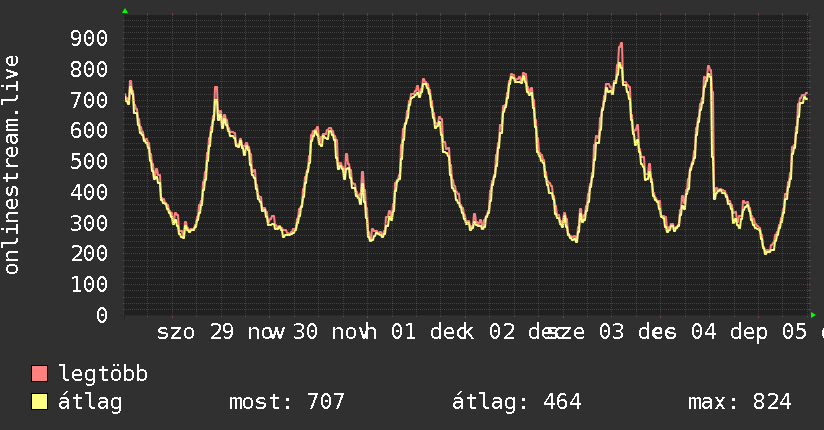Viewport: 824px width, 430px height.
Task: Click the 700 y-axis label
Action: [x=89, y=100]
